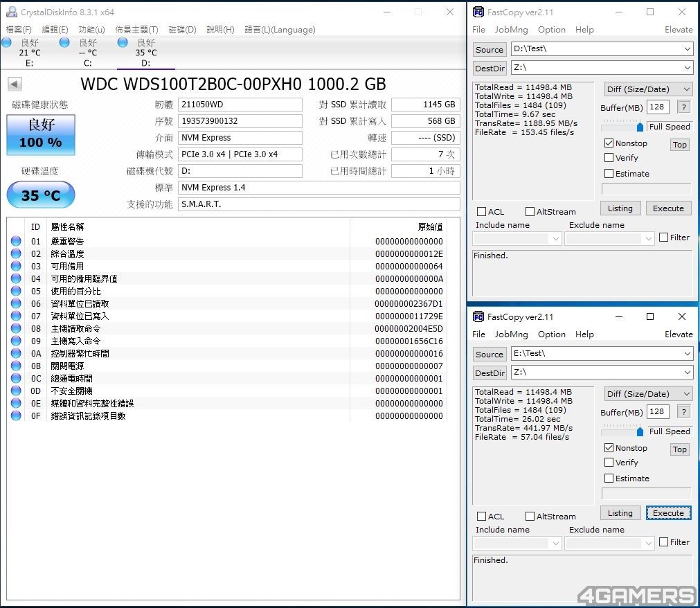Click Elevate in top FastCopy menu bar

(x=679, y=30)
